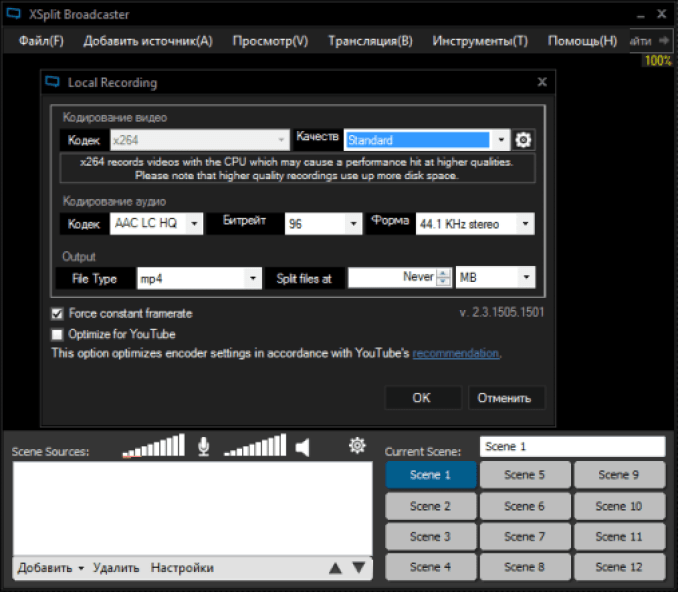
Task: Open the Файл(F) menu
Action: [x=41, y=41]
